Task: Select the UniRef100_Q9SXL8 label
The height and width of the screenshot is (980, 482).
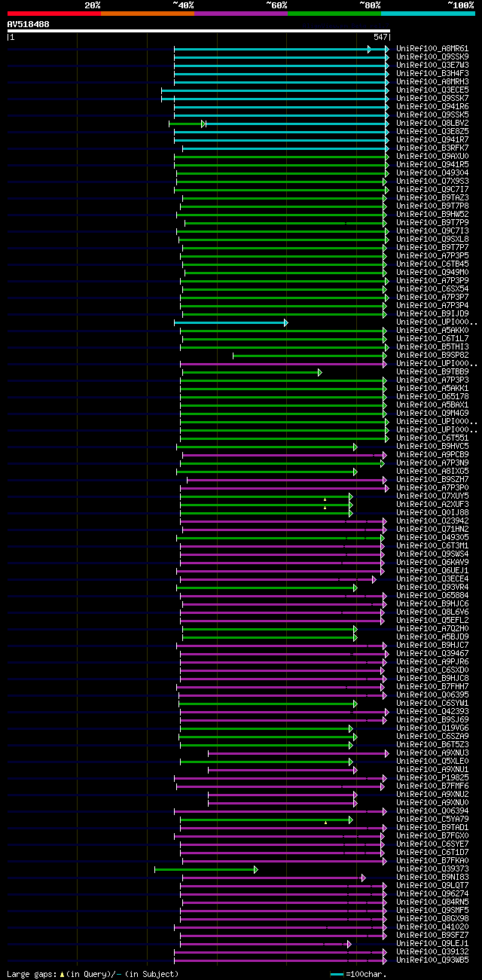Action: [x=433, y=240]
